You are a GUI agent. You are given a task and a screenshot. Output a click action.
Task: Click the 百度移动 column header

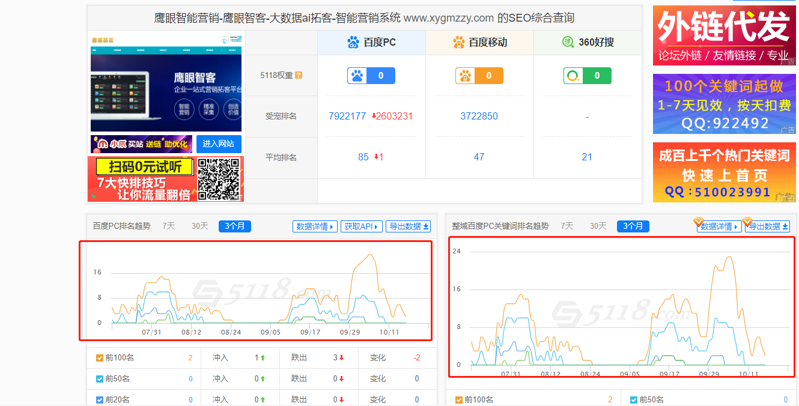(x=480, y=42)
